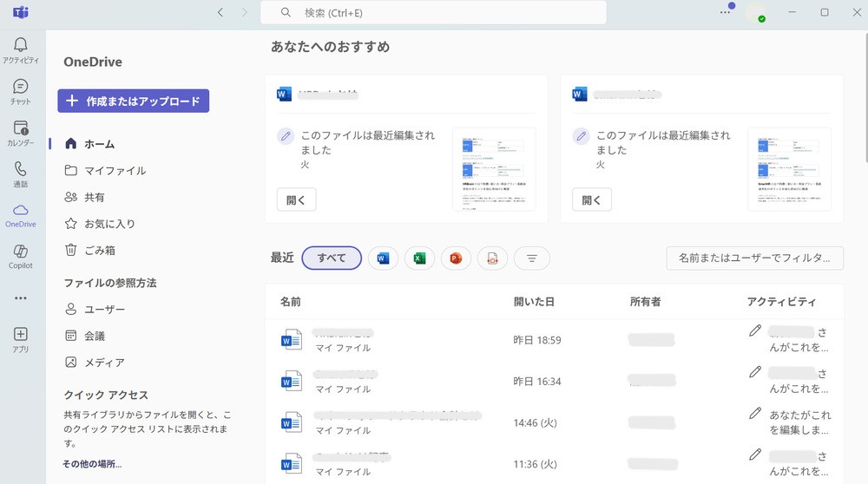This screenshot has width=868, height=484.
Task: Open settings and more ellipsis in title bar
Action: pyautogui.click(x=725, y=12)
